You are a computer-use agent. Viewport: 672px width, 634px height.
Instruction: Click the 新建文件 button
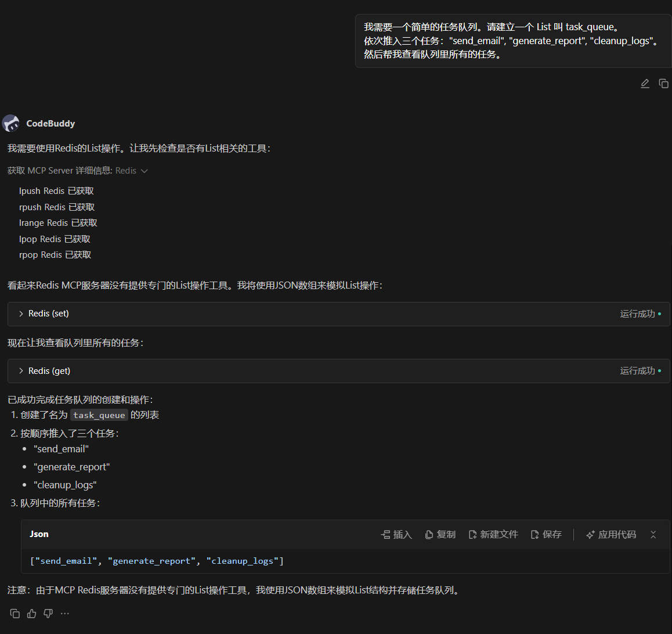pos(493,535)
